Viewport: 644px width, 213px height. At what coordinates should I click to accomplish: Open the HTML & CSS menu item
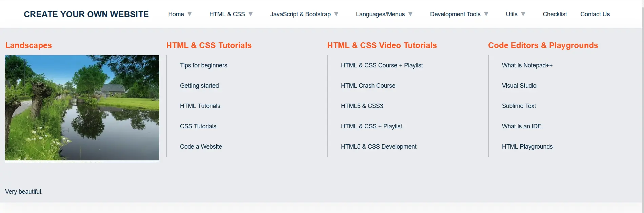[x=227, y=14]
